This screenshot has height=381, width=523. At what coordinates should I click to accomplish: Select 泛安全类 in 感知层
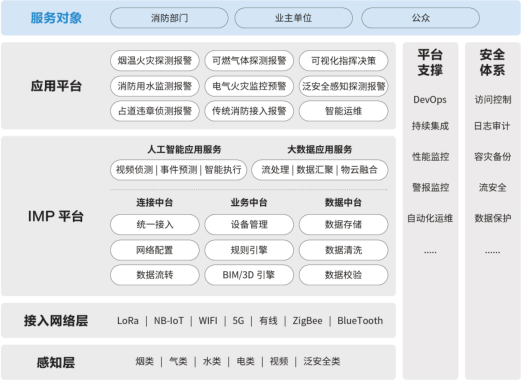tap(322, 361)
